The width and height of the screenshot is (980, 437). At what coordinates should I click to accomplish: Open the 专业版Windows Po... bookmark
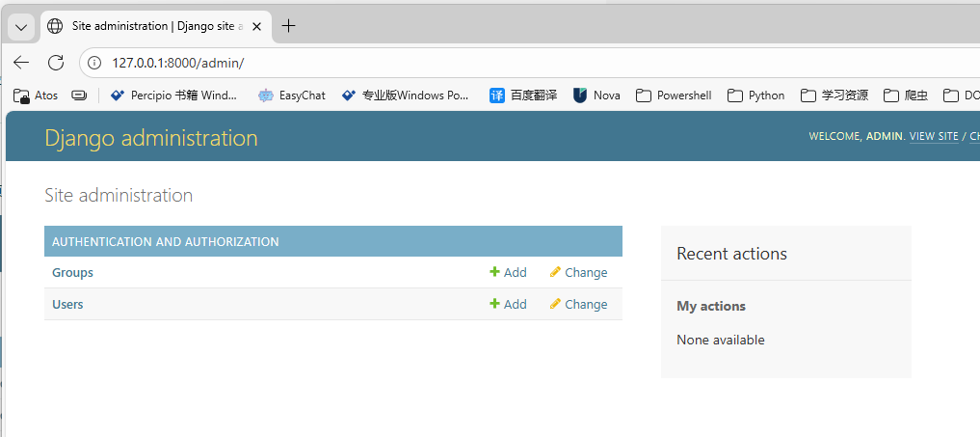pos(405,96)
